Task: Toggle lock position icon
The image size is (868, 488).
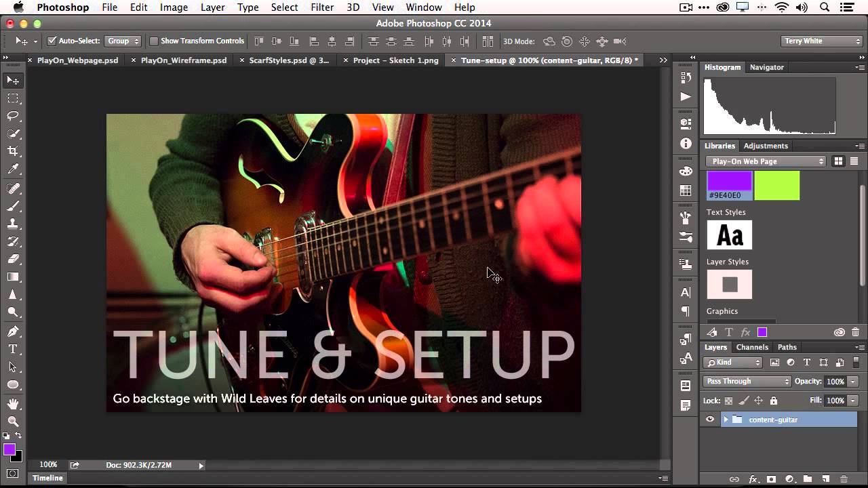Action: [x=758, y=401]
